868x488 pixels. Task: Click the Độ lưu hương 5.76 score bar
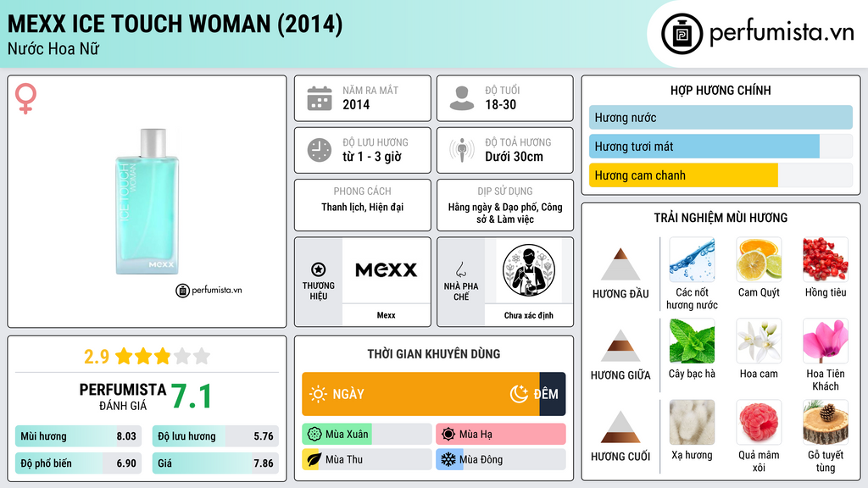click(x=215, y=436)
